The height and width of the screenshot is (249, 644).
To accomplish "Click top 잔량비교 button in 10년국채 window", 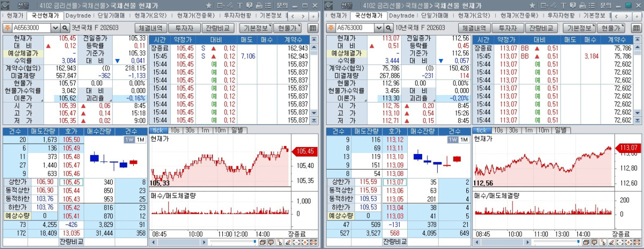I will [x=541, y=28].
